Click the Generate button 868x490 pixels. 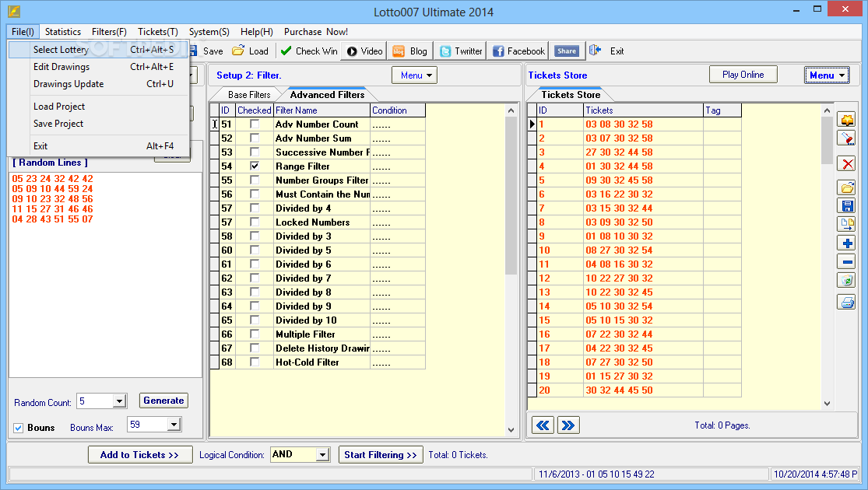163,401
